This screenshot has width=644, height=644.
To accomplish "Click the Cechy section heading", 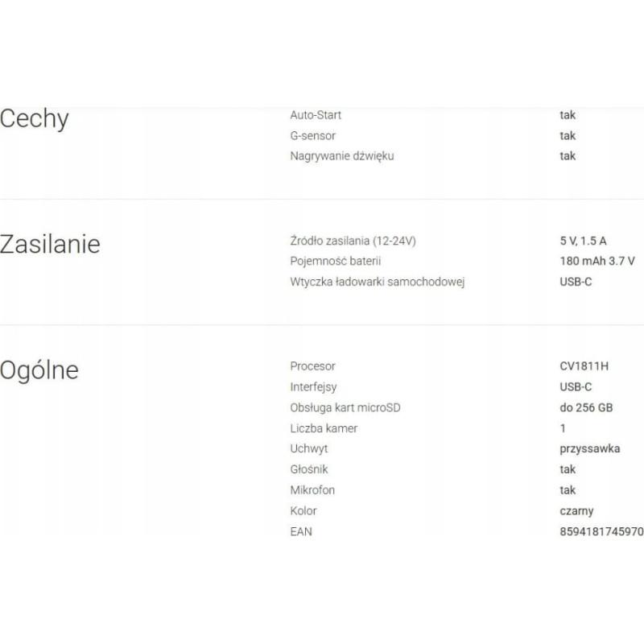I will (35, 119).
